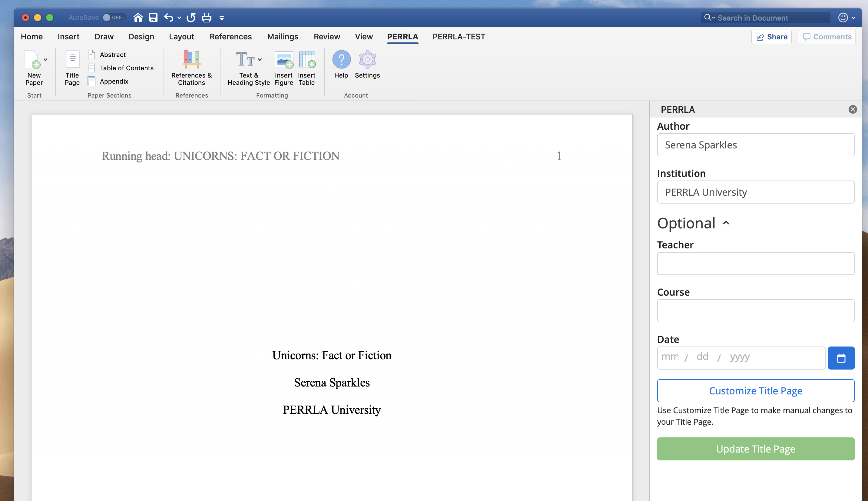
Task: Click the Print icon in toolbar
Action: pos(207,18)
